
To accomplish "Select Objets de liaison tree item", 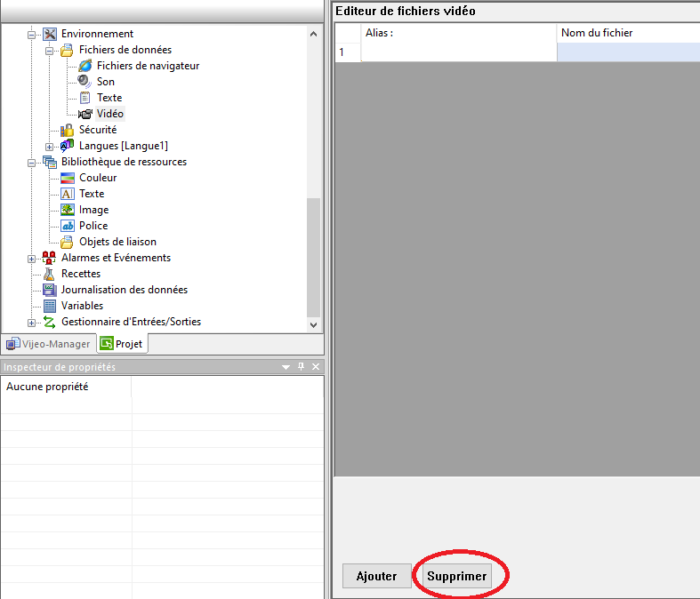I will pyautogui.click(x=118, y=242).
